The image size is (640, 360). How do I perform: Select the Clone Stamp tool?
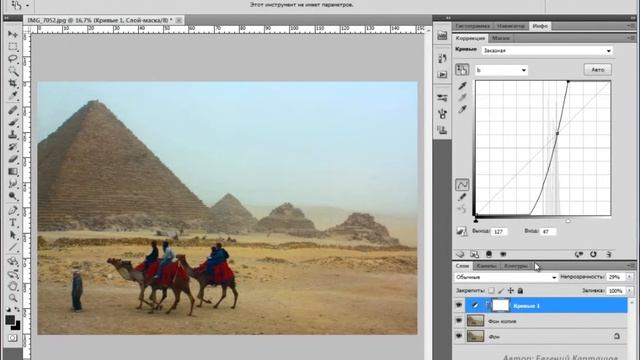pos(13,135)
